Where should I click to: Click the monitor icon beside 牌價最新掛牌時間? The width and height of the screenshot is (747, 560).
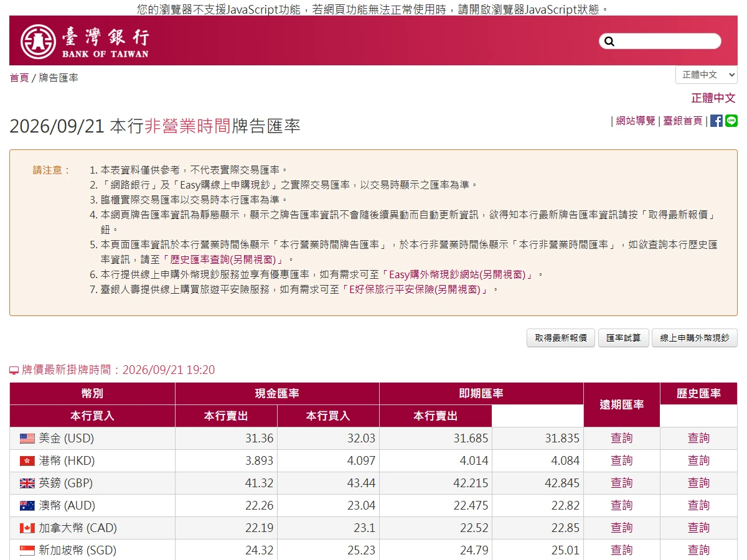point(14,371)
